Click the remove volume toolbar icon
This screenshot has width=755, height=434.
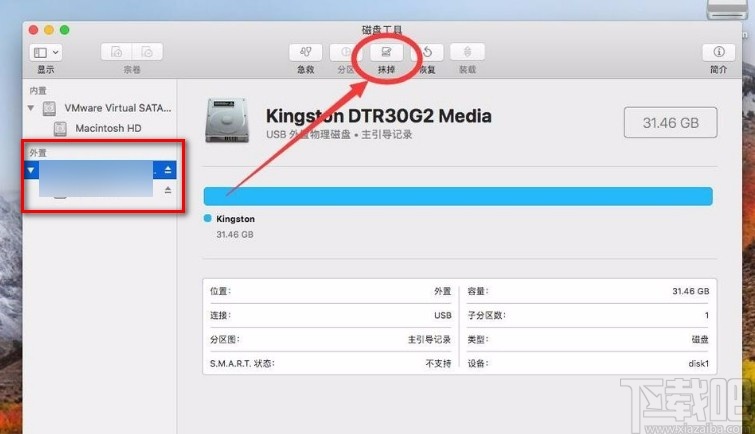point(147,52)
